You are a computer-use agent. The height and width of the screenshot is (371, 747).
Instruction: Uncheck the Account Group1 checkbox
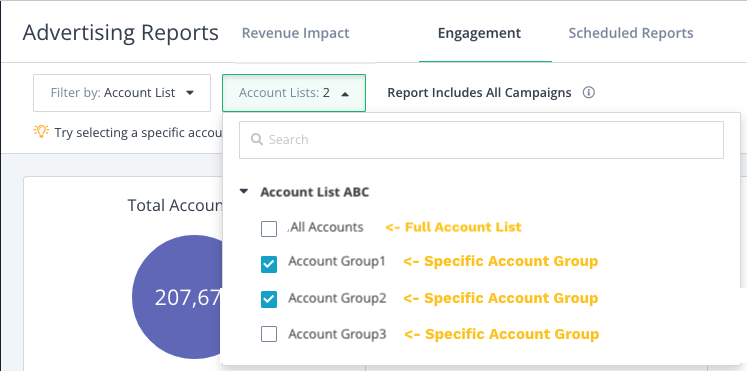point(269,264)
